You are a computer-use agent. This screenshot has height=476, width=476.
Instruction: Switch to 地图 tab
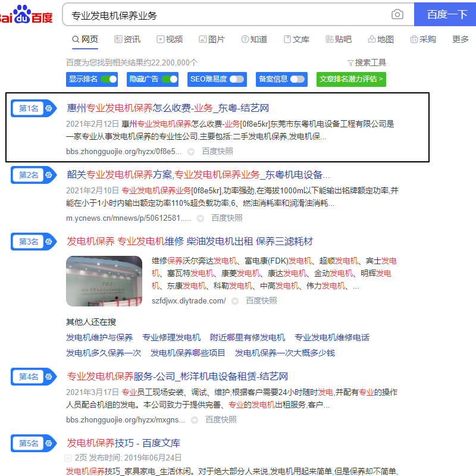click(x=381, y=39)
